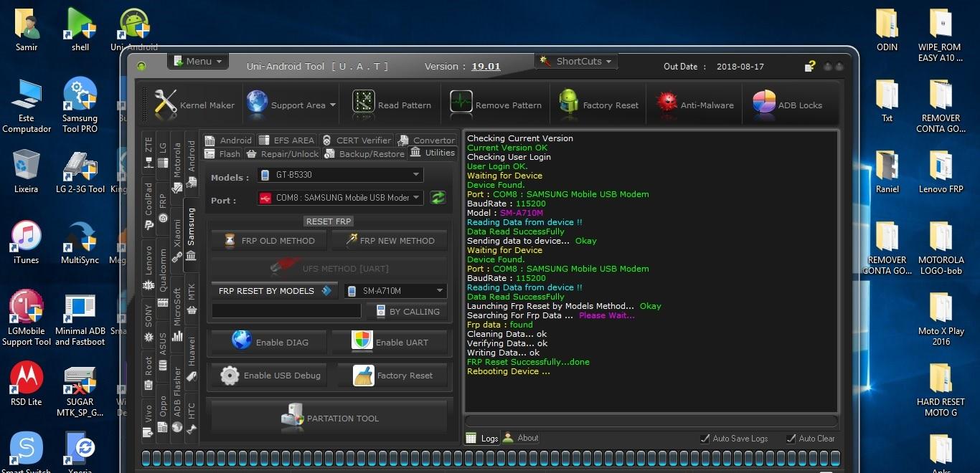Click the log horizontal scrollbar

[x=651, y=421]
